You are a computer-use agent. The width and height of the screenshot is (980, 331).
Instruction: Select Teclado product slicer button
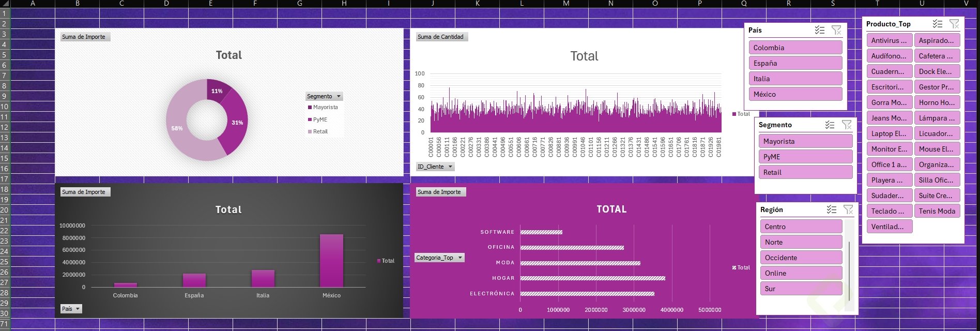(890, 211)
